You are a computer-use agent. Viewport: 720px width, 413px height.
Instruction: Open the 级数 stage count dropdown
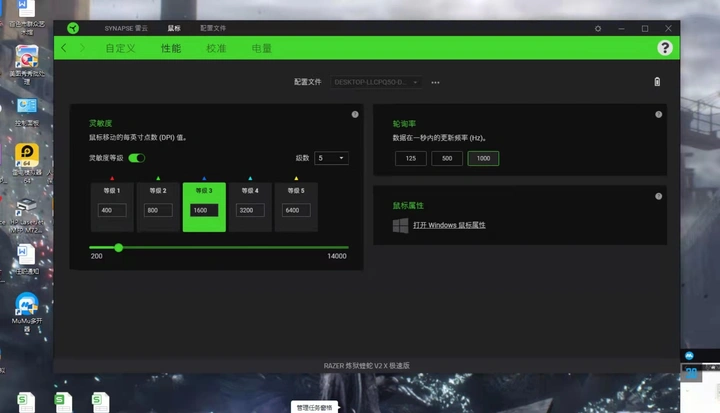pos(331,158)
